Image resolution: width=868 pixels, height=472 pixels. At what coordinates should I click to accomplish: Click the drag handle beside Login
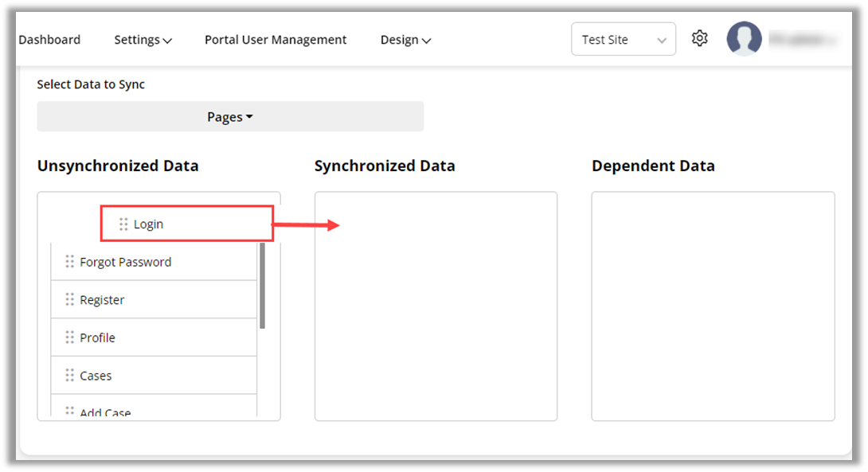pos(123,224)
